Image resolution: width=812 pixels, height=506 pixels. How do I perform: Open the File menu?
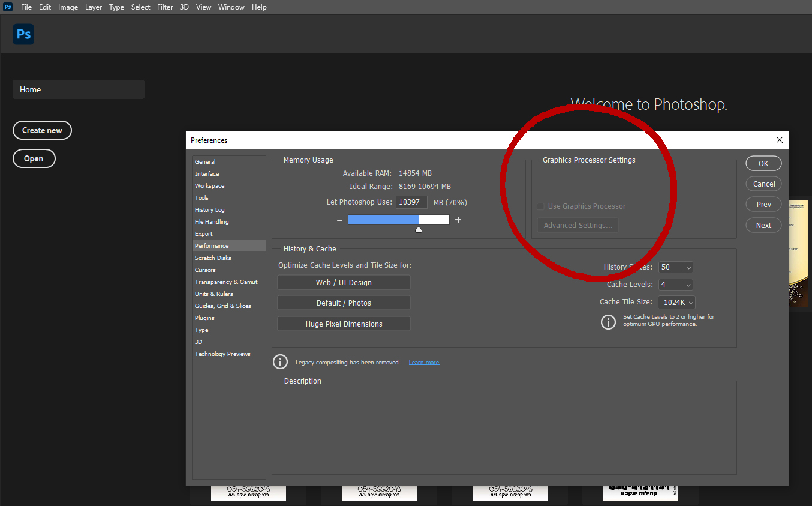[x=26, y=7]
